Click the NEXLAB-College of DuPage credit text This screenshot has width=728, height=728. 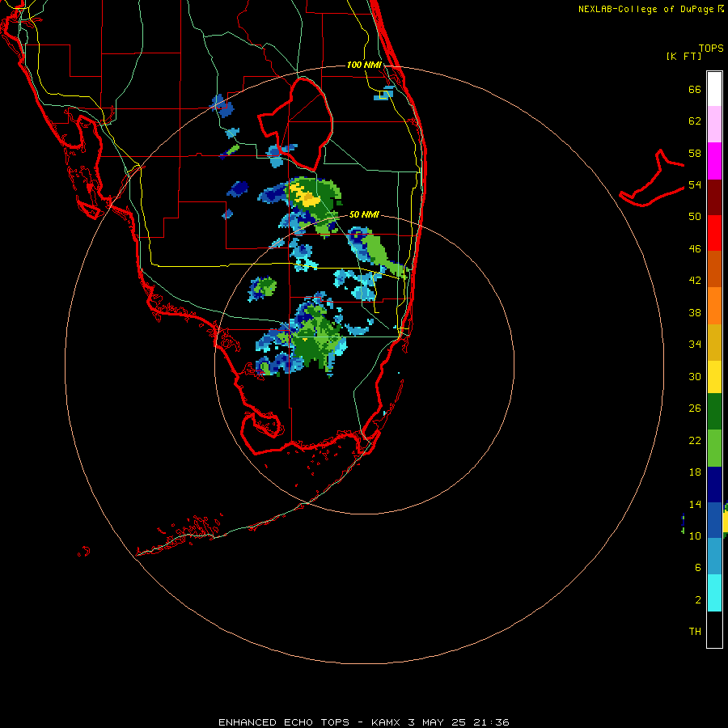[650, 9]
